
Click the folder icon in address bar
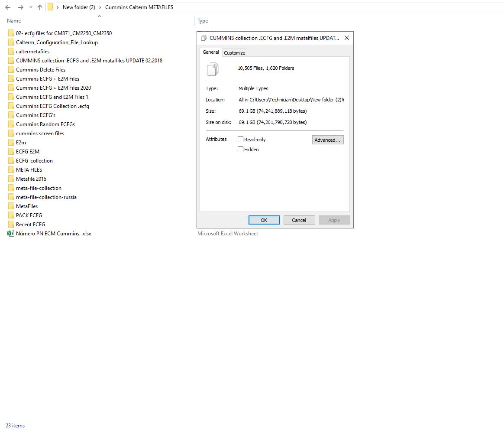[51, 7]
